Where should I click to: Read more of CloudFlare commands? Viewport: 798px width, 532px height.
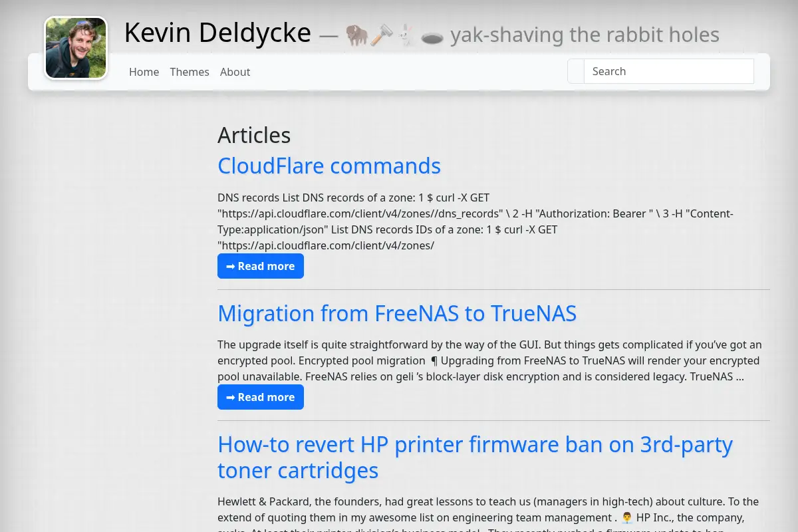click(261, 266)
